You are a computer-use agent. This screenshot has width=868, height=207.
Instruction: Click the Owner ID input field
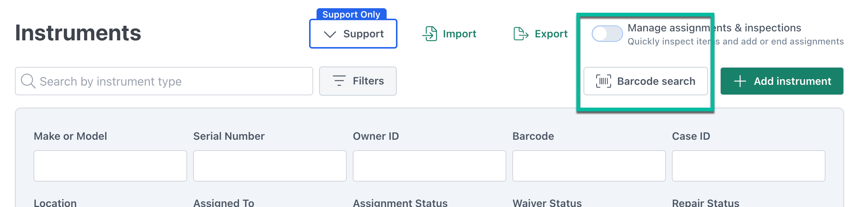(x=430, y=166)
